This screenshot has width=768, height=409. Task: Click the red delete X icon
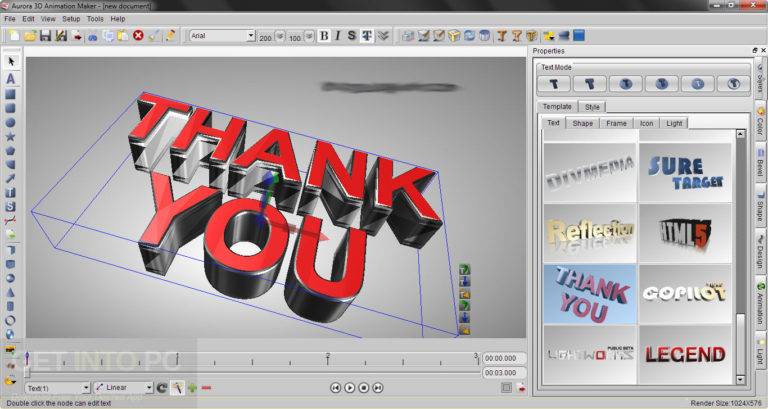(138, 35)
